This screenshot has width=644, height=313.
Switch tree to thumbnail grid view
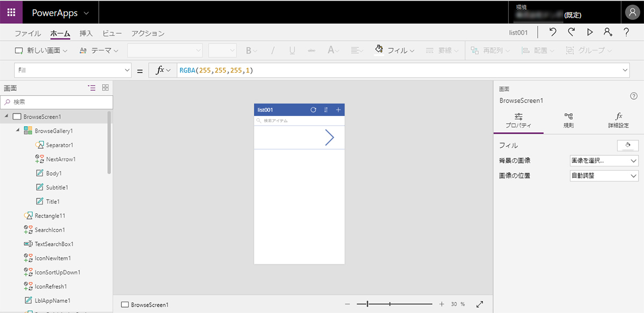click(x=105, y=88)
